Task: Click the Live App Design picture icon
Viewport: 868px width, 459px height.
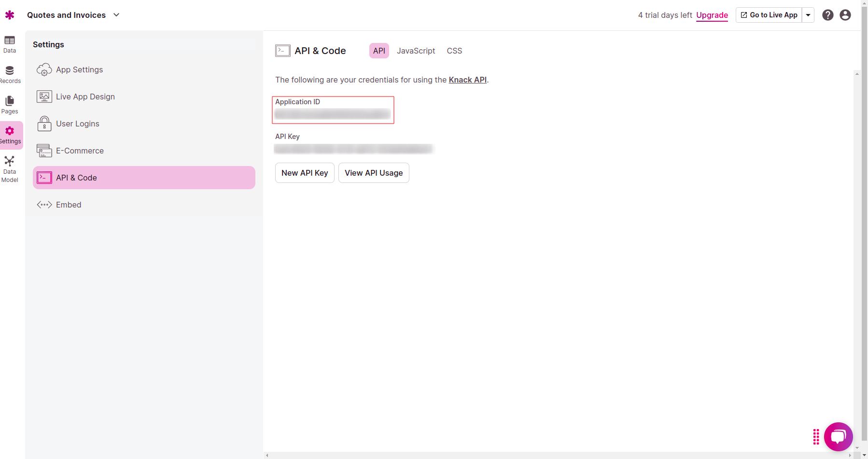Action: [x=44, y=97]
